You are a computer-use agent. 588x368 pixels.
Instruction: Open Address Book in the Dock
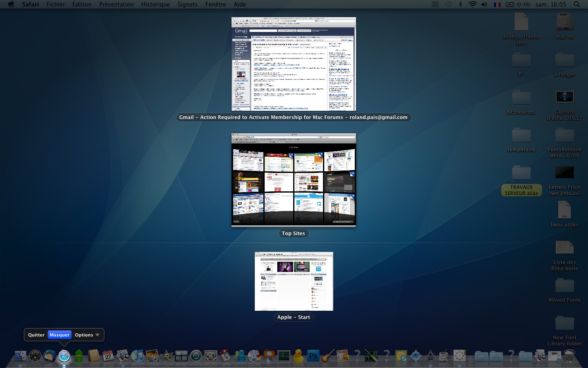(x=94, y=356)
